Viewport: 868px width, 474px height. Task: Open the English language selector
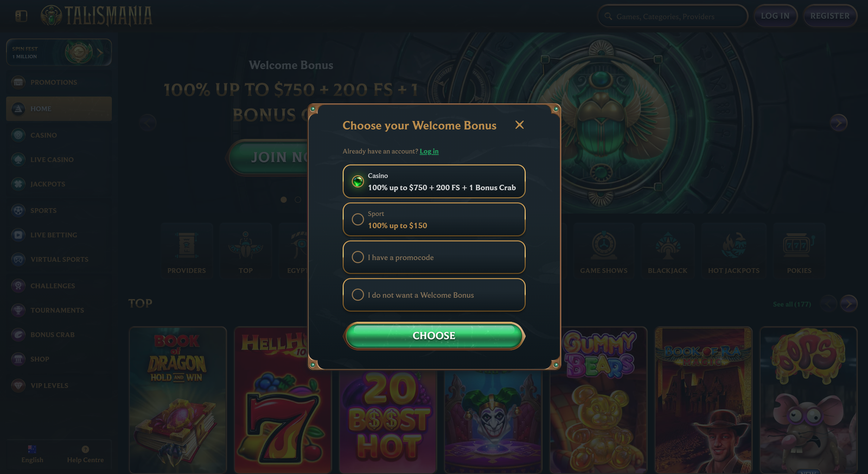pyautogui.click(x=32, y=454)
